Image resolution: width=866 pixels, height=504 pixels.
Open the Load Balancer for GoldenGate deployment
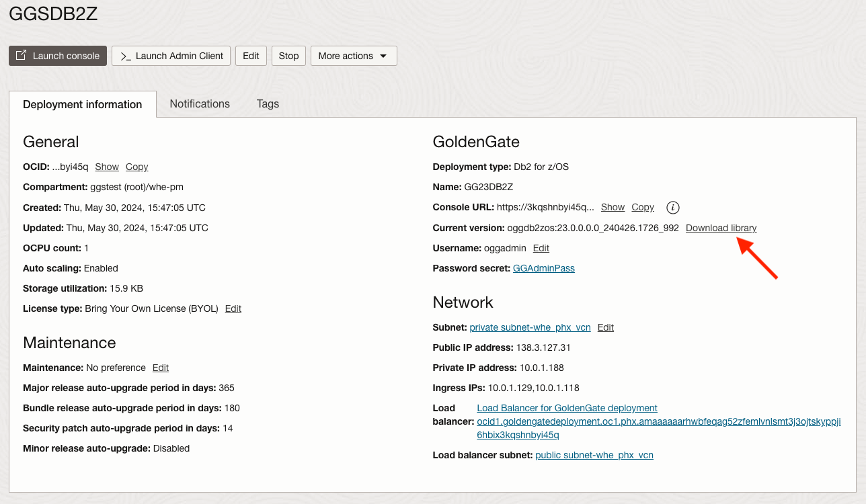tap(567, 408)
